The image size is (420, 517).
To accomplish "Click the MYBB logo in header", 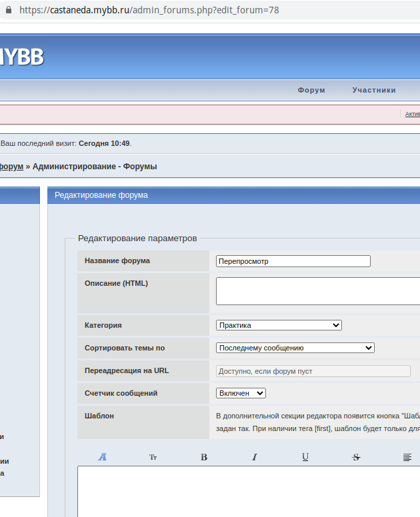I will (22, 57).
